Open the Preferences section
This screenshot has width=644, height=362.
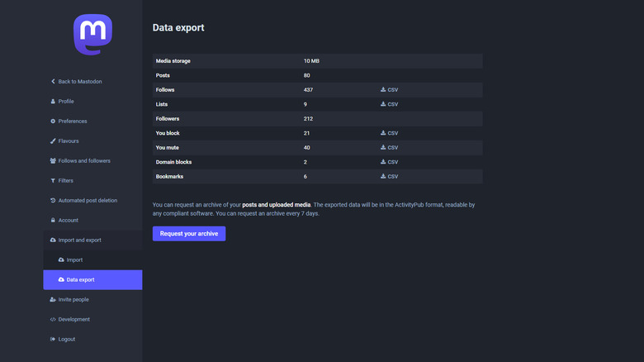point(92,121)
